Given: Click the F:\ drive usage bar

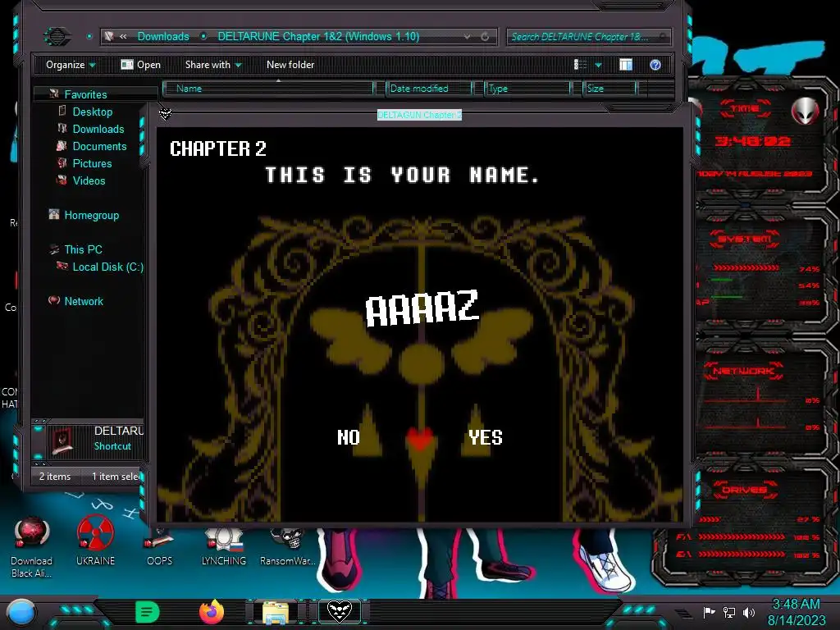Looking at the screenshot, I should click(741, 536).
